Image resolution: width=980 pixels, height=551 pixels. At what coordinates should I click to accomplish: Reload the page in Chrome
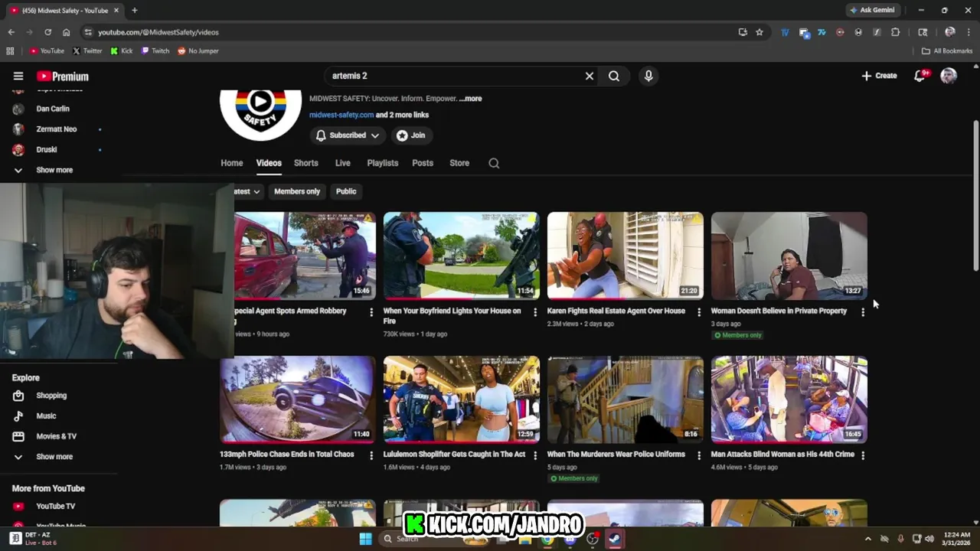point(47,32)
